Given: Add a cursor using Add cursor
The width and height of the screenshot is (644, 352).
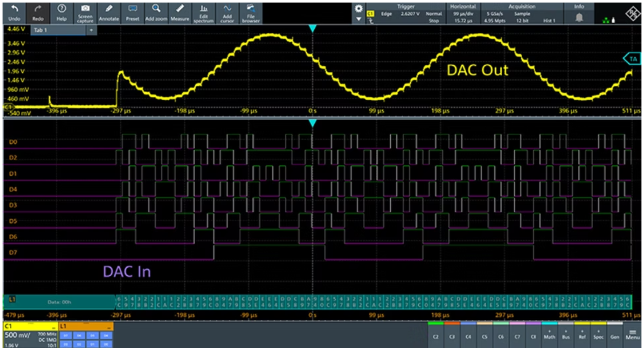Looking at the screenshot, I should pyautogui.click(x=227, y=13).
